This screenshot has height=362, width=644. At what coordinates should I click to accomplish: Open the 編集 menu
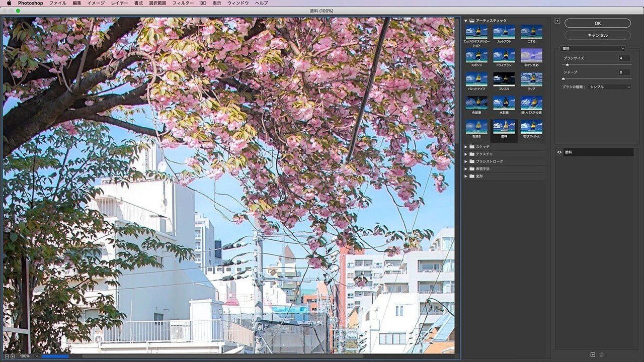coord(76,3)
